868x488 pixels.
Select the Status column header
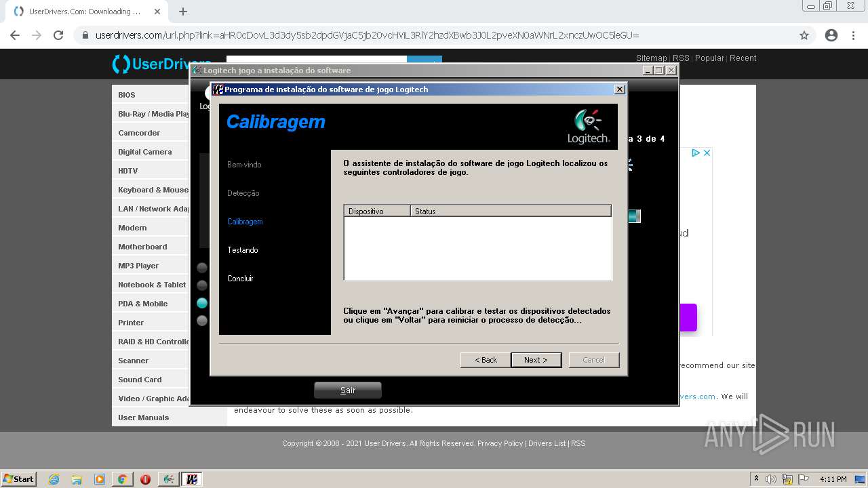[x=511, y=211]
